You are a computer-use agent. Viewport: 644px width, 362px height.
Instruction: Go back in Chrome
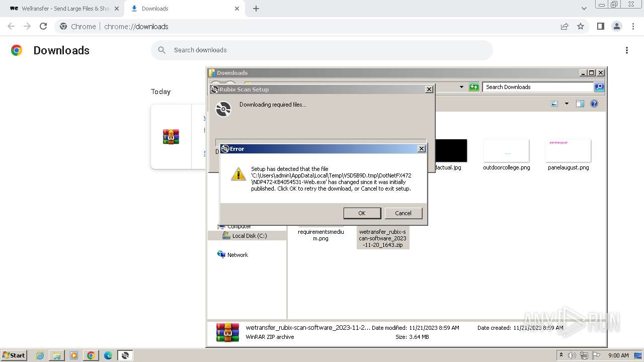point(11,26)
